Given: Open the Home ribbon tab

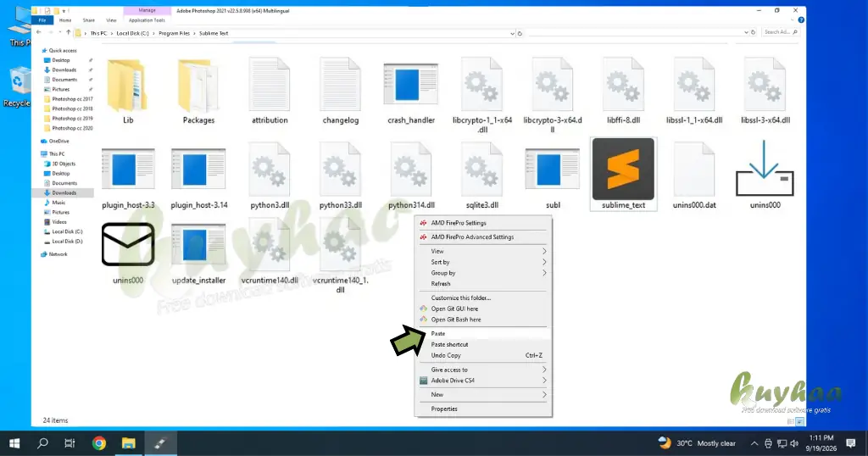Looking at the screenshot, I should point(65,20).
